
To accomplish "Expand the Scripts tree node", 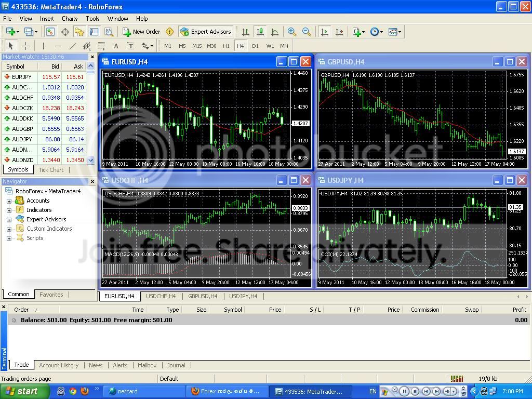I will [9, 238].
